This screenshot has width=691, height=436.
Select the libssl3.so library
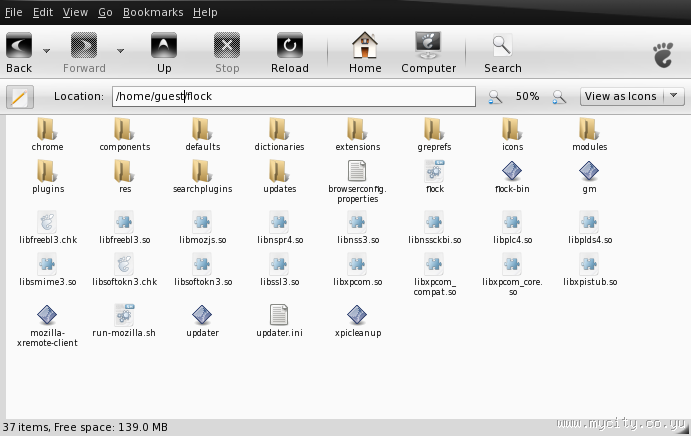(x=279, y=269)
